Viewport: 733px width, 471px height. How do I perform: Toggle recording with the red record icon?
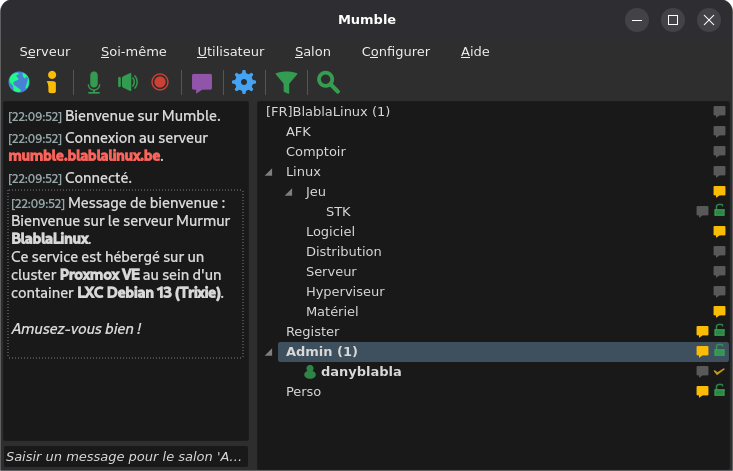point(160,82)
